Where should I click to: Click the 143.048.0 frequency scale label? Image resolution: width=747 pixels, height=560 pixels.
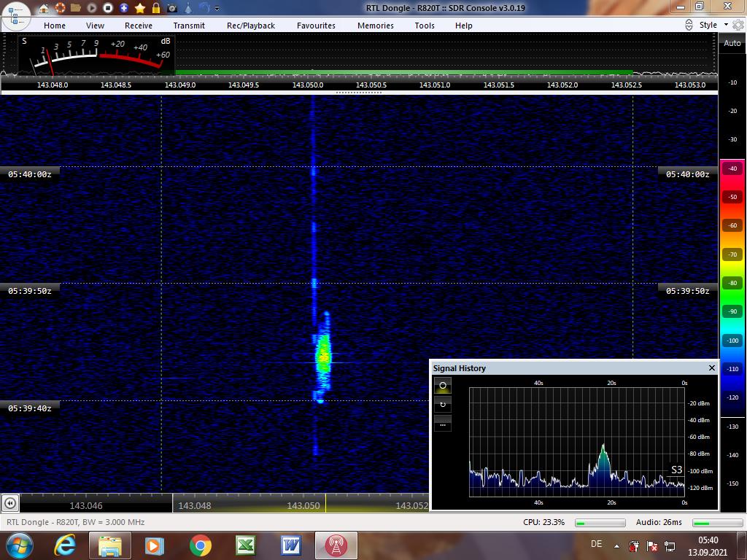pyautogui.click(x=53, y=85)
